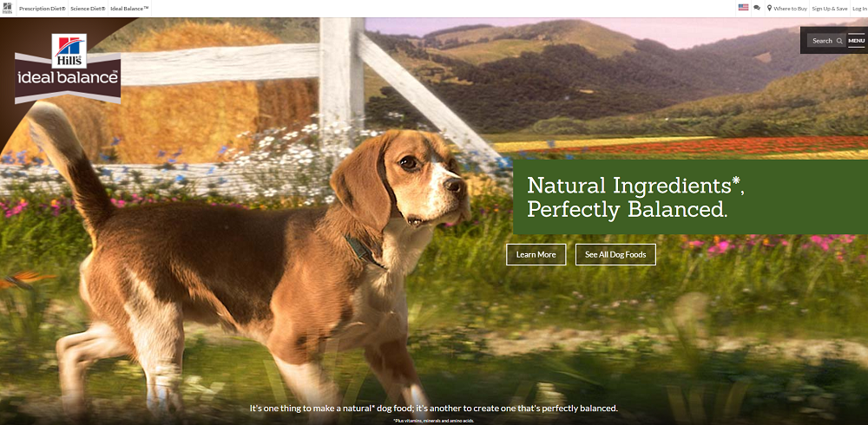This screenshot has height=425, width=868.
Task: Click the small grey Hill's logo in top bar
Action: (7, 8)
